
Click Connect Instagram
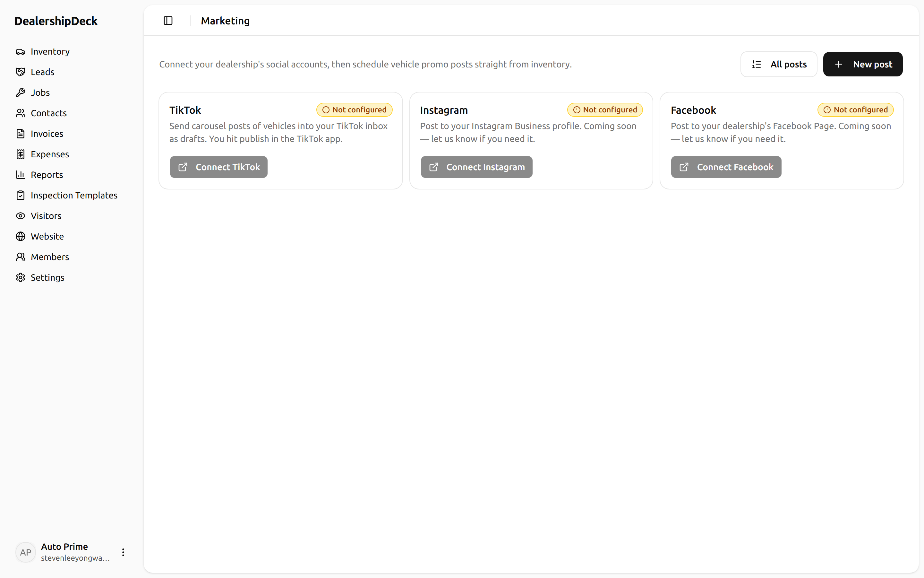coord(476,167)
